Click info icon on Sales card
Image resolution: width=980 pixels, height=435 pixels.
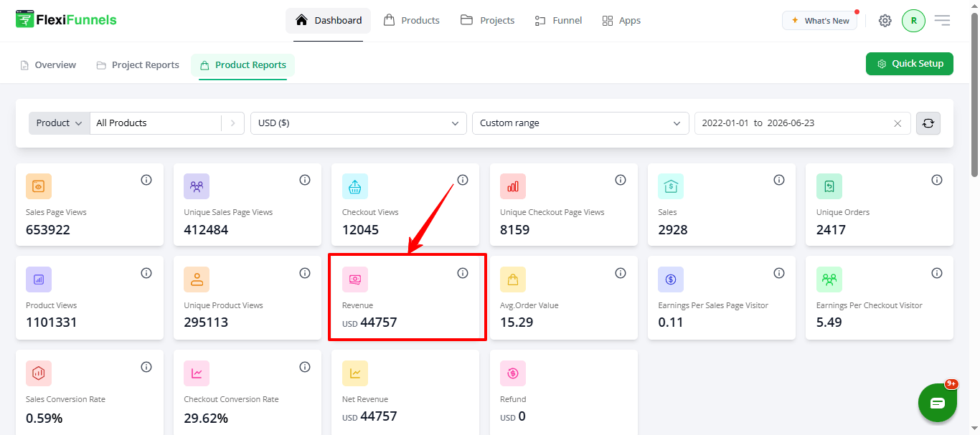coord(779,180)
